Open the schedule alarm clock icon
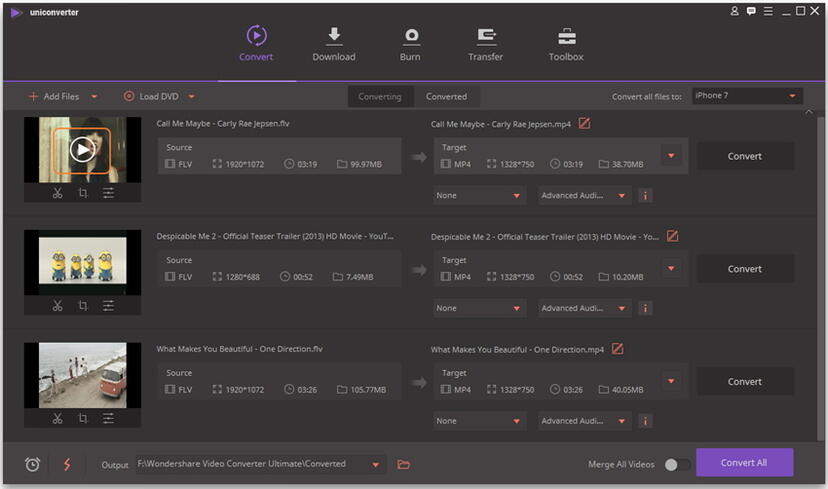This screenshot has height=489, width=828. (x=32, y=464)
